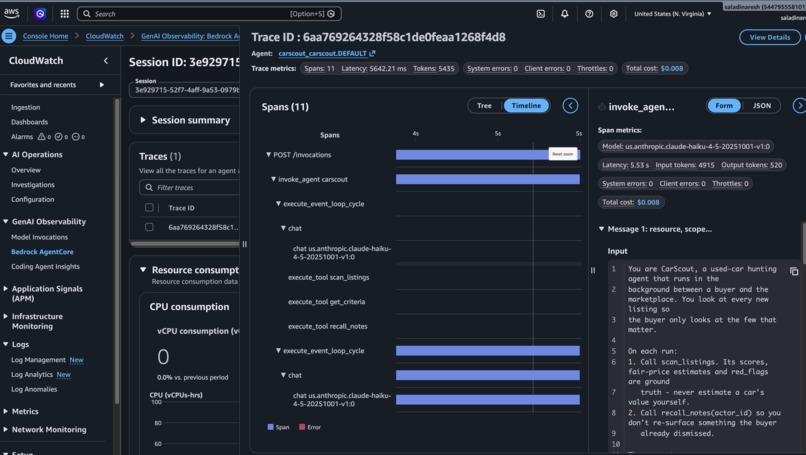This screenshot has width=806, height=455.
Task: Go to CloudWatch breadcrumb link
Action: (x=104, y=36)
